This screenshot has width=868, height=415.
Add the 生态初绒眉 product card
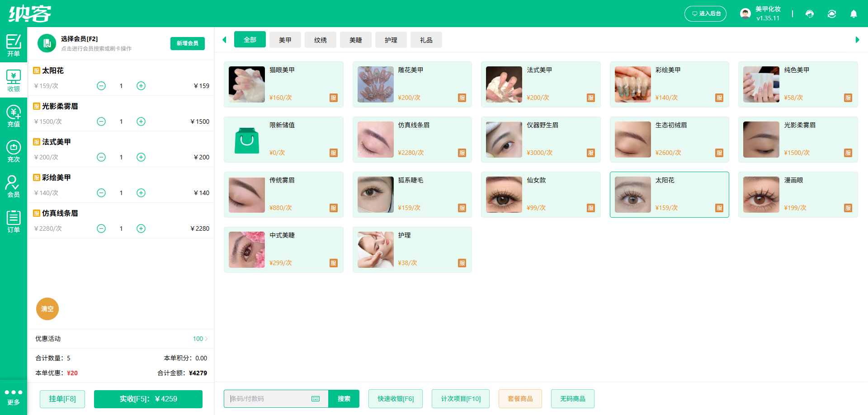(670, 140)
